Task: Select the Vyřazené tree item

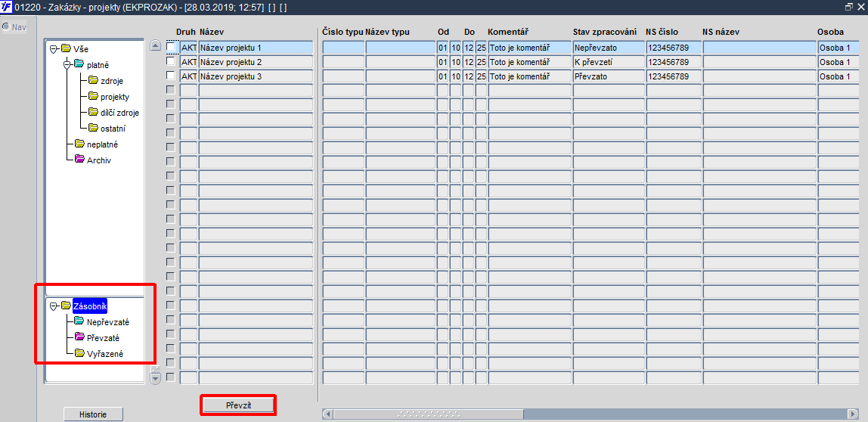Action: [104, 353]
